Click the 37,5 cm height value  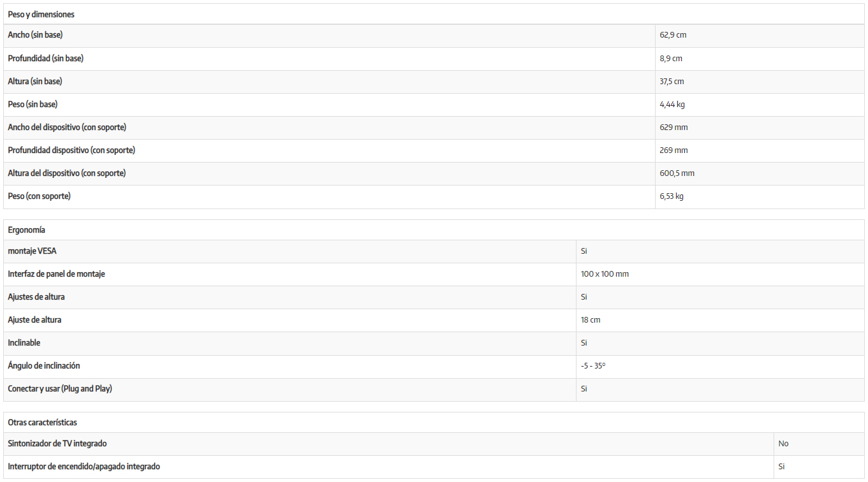[x=672, y=81]
